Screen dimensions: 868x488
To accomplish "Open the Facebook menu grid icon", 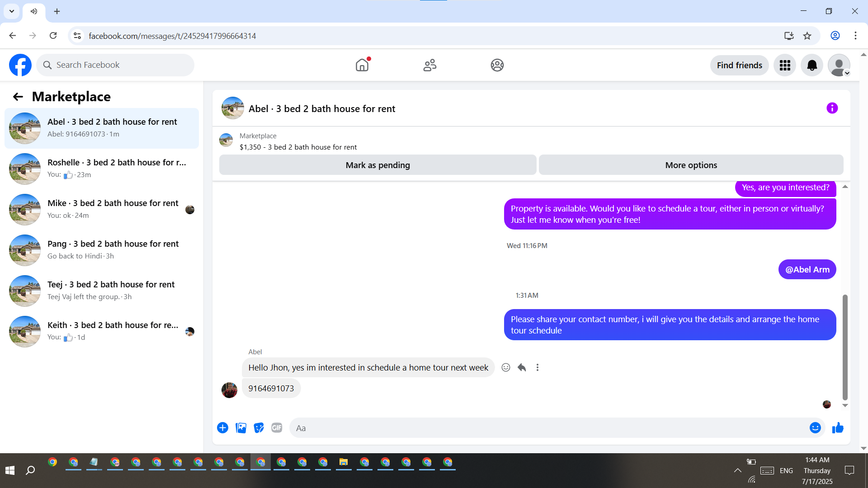I will 785,66.
